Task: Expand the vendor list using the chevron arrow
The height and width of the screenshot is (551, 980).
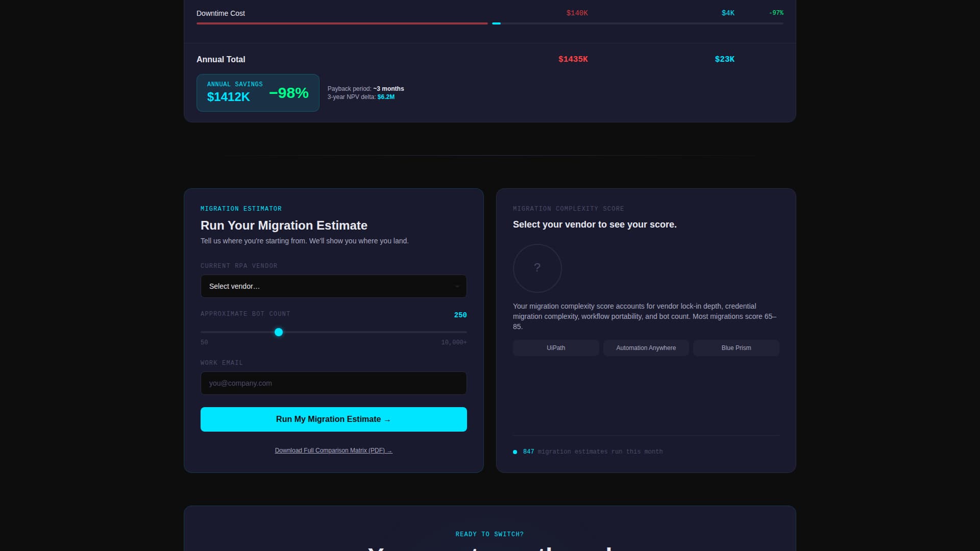Action: 457,286
